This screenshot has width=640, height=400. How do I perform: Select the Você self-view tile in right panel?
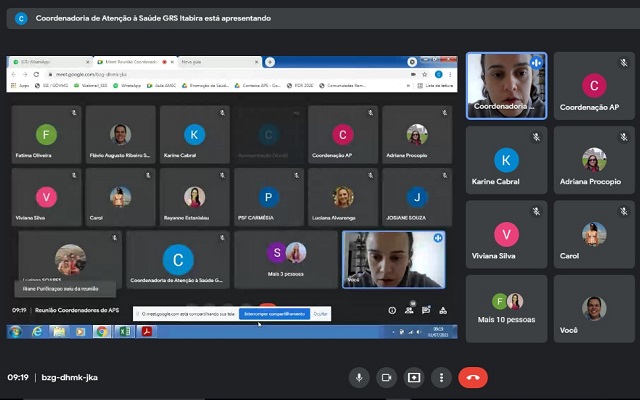tap(594, 309)
